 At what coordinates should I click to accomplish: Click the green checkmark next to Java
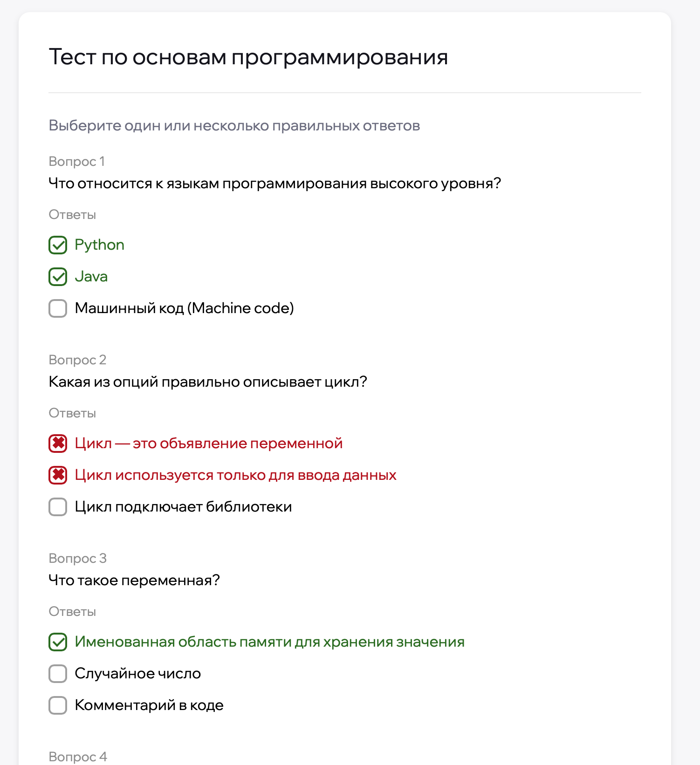(x=57, y=277)
